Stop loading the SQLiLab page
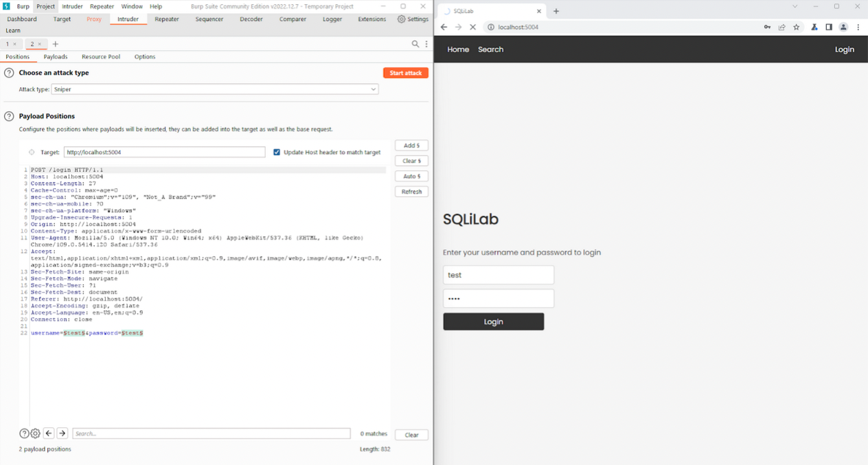 (472, 27)
